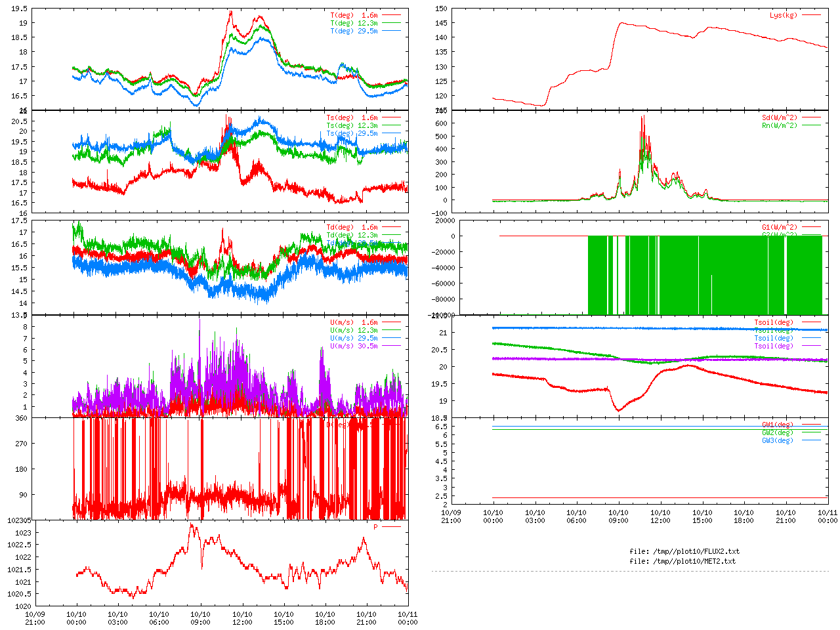Image resolution: width=840 pixels, height=630 pixels.
Task: Click the purple U(m/s) 30.5m legend line
Action: (392, 346)
